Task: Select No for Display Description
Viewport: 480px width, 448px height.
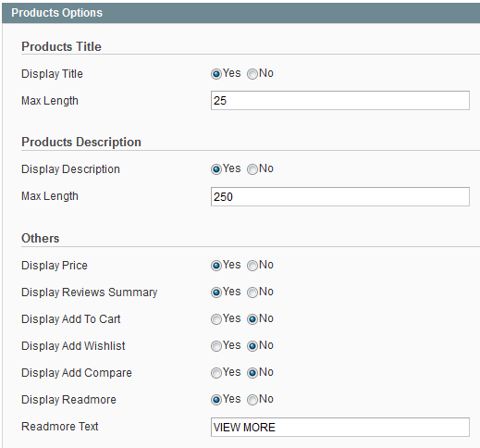Action: point(252,169)
